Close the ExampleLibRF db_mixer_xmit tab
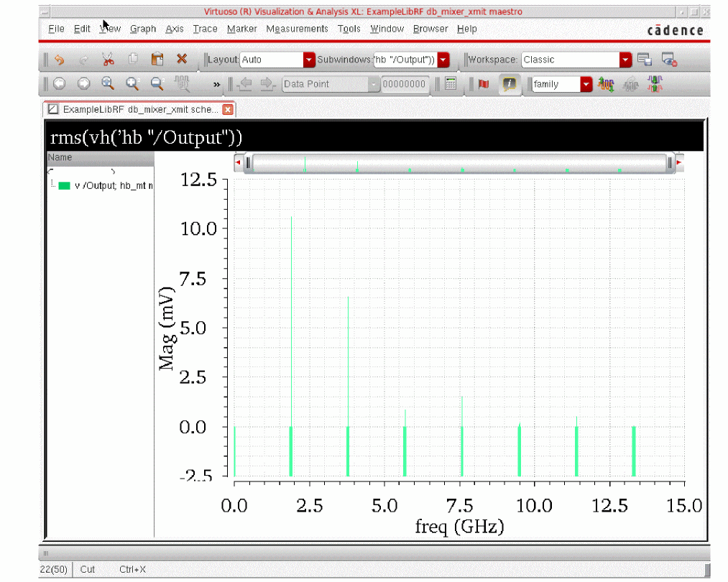Screen dimensions: 728x582 [x=228, y=109]
